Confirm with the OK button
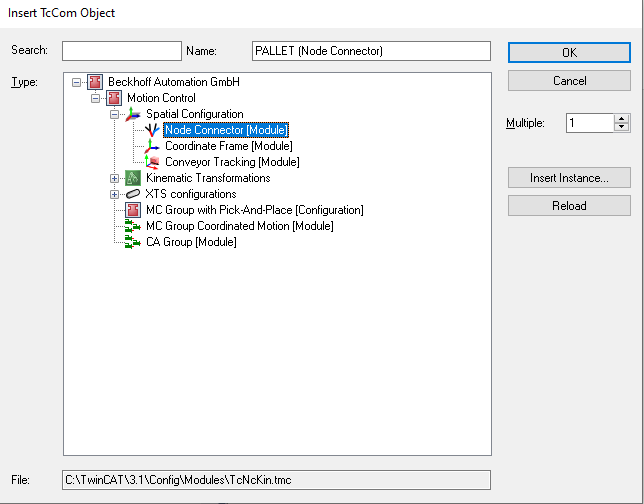Screen dimensions: 644x504 (569, 53)
